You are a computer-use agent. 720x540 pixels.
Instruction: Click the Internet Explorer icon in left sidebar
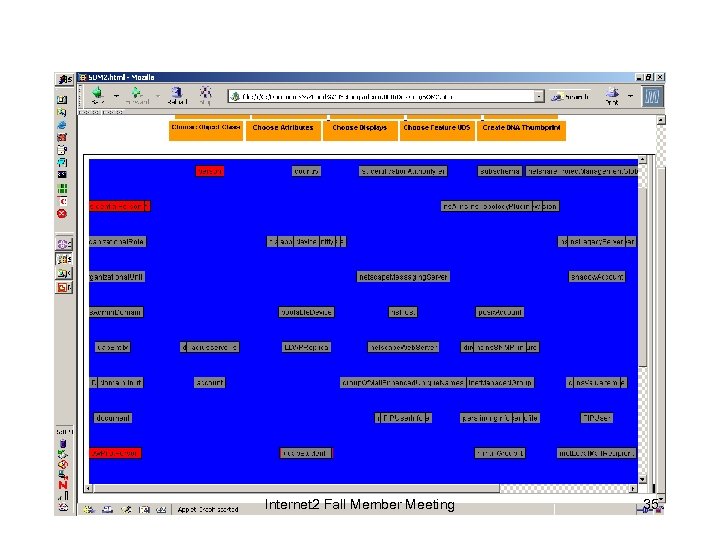pyautogui.click(x=62, y=125)
